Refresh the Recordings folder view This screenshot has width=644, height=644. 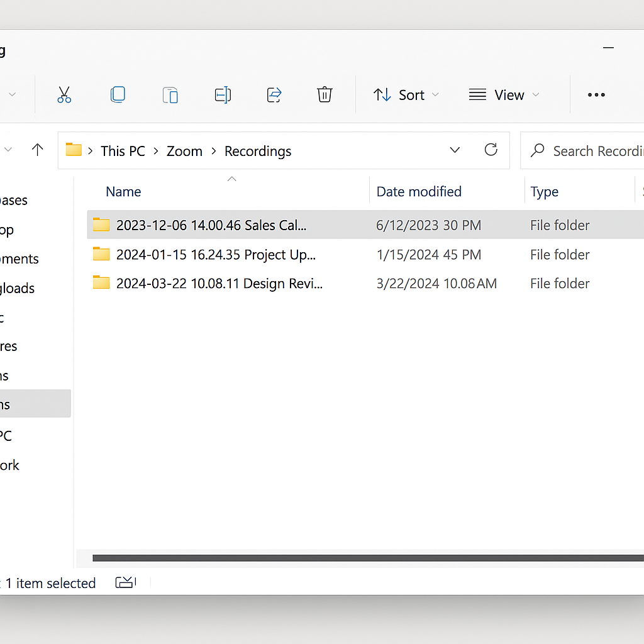click(x=491, y=150)
